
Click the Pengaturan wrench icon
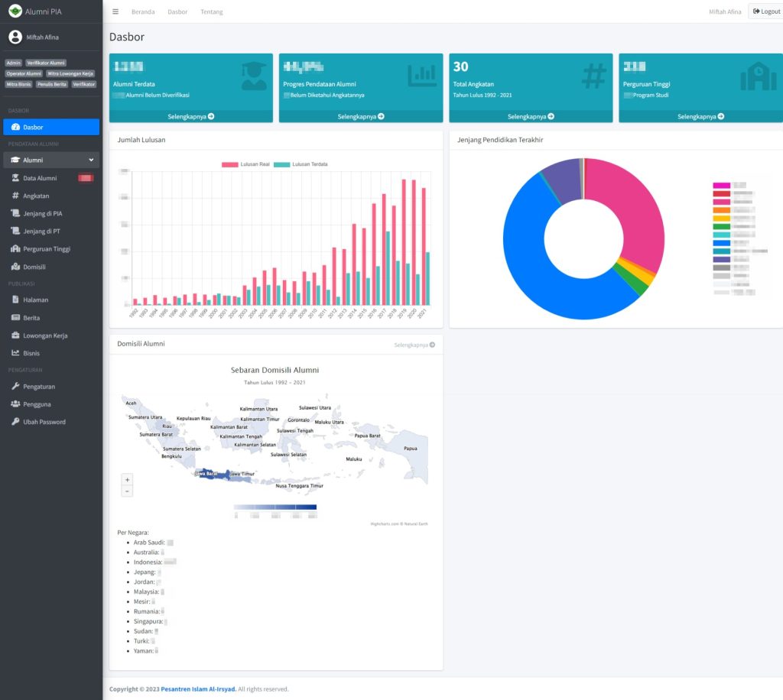[15, 387]
